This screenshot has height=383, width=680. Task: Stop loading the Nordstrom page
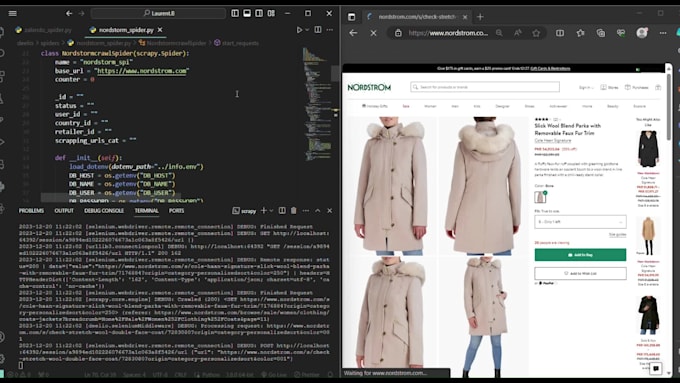tap(373, 33)
